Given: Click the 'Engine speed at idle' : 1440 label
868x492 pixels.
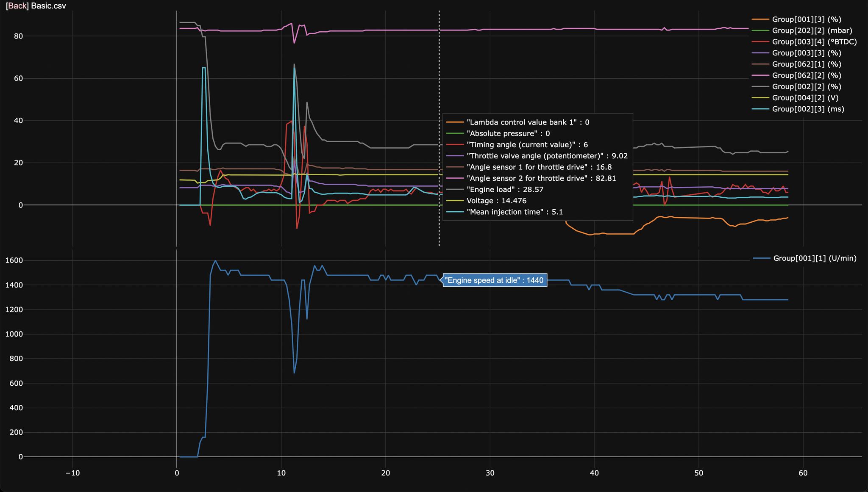Looking at the screenshot, I should pyautogui.click(x=494, y=280).
